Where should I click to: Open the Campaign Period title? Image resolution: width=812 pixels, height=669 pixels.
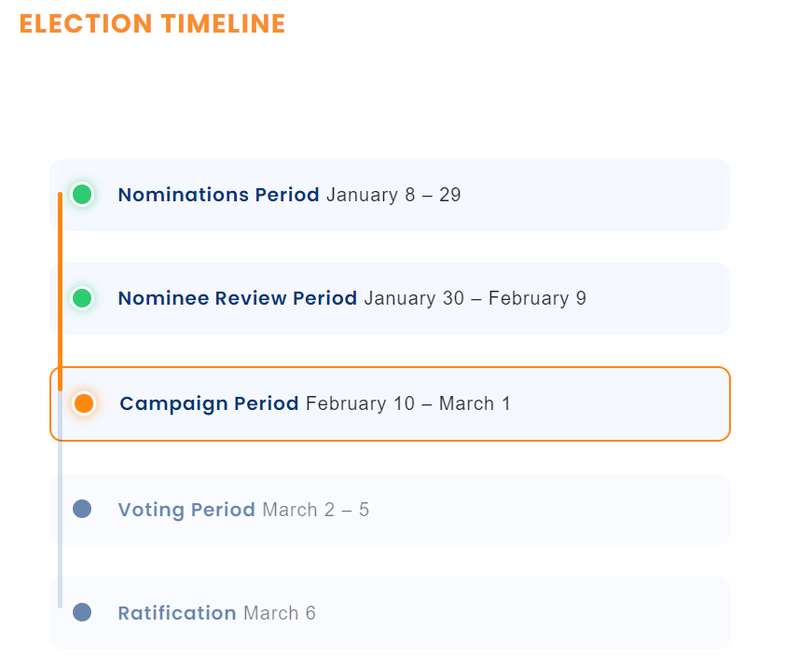(209, 404)
